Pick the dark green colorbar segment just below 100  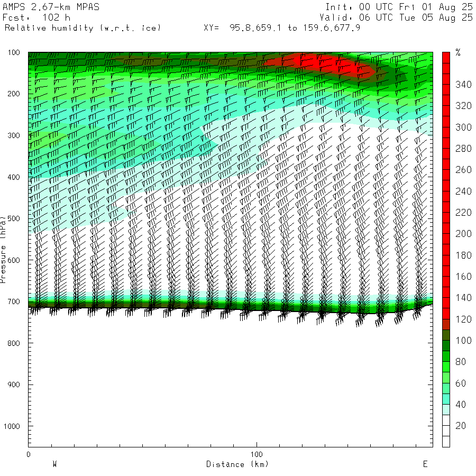tap(446, 346)
